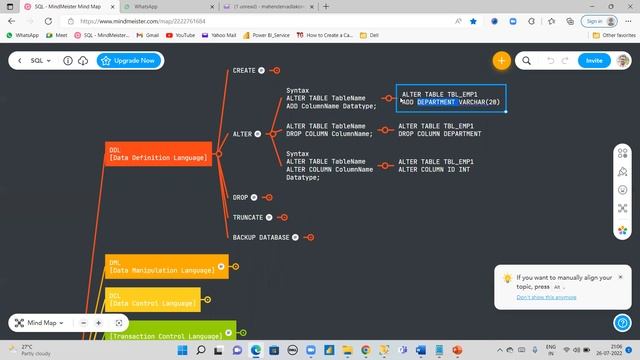
Task: Select the DDL Data Definition Language node
Action: 158,154
